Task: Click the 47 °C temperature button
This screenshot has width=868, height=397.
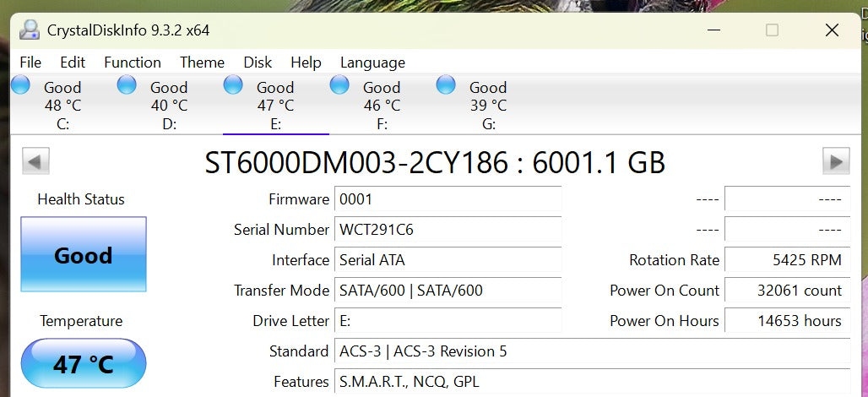Action: [84, 363]
